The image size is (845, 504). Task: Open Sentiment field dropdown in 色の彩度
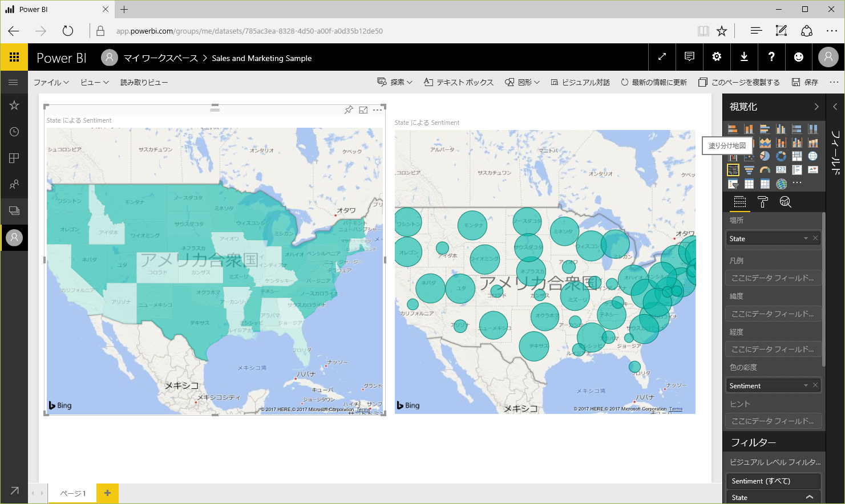(806, 385)
